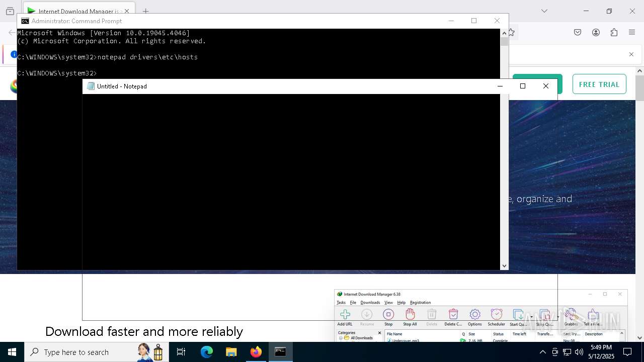Open Task View from the taskbar
644x362 pixels.
pos(181,352)
